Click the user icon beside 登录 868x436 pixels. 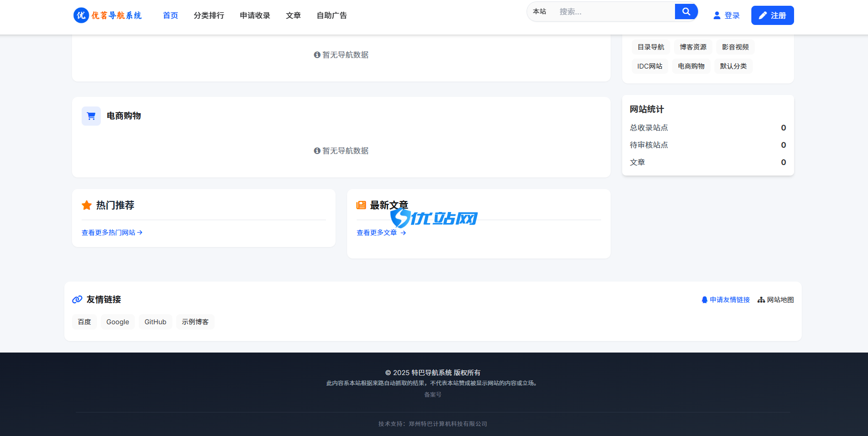[717, 15]
